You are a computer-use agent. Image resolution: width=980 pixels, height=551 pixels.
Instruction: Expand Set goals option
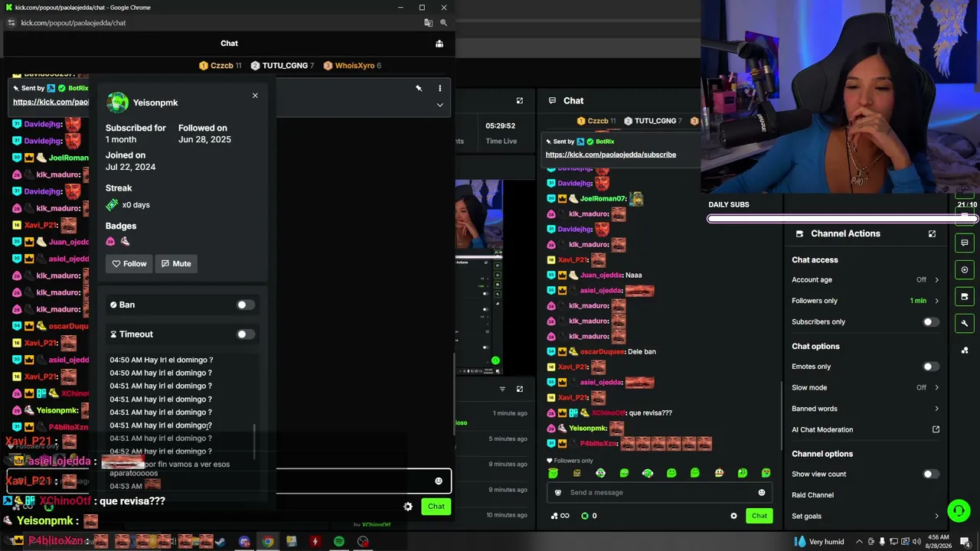[936, 517]
